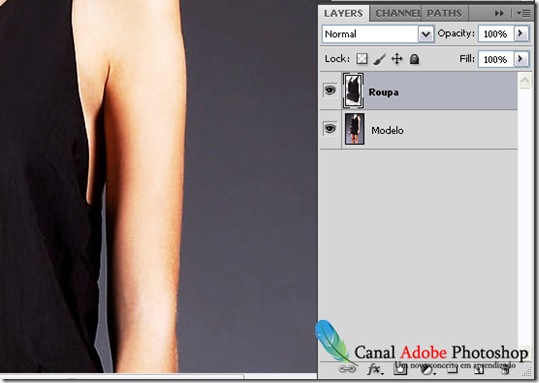Click the Opacity label
Viewport: 539px width, 383px height.
456,33
